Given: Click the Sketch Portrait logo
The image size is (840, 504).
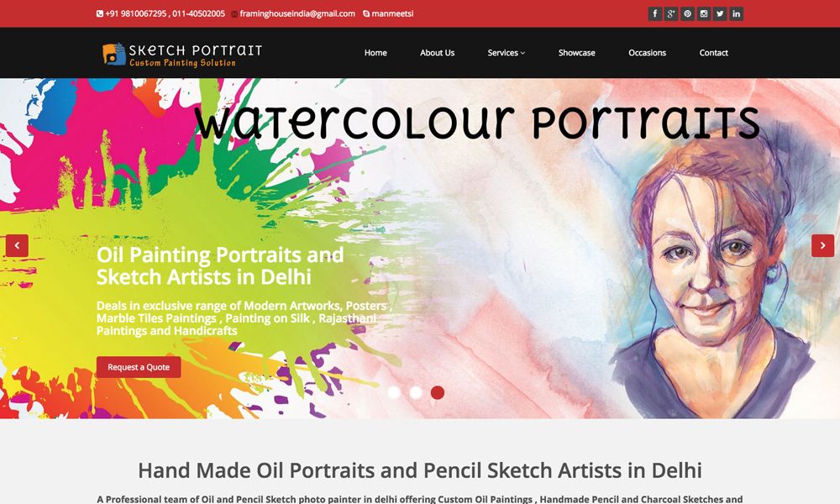Looking at the screenshot, I should [182, 55].
